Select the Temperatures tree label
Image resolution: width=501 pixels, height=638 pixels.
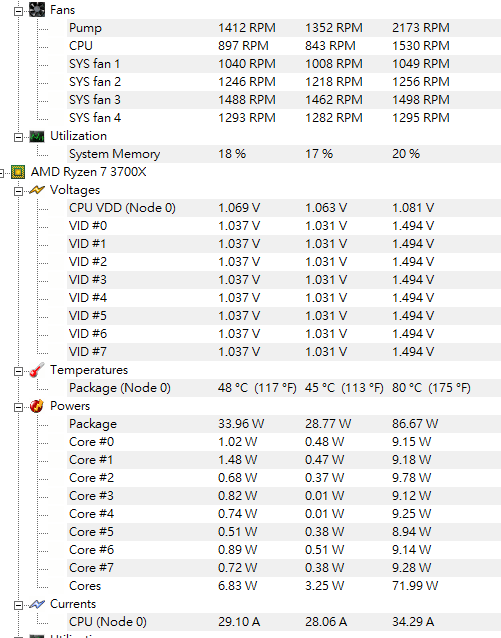[x=89, y=370]
